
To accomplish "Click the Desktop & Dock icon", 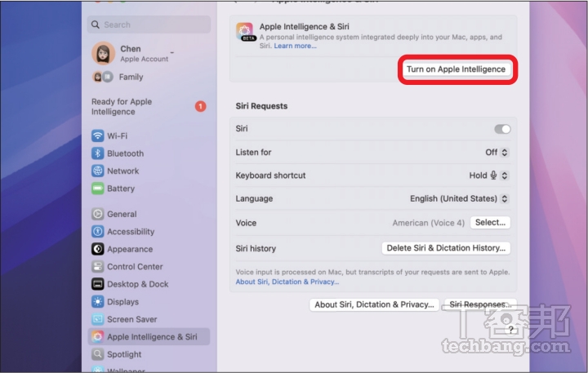I will 97,284.
